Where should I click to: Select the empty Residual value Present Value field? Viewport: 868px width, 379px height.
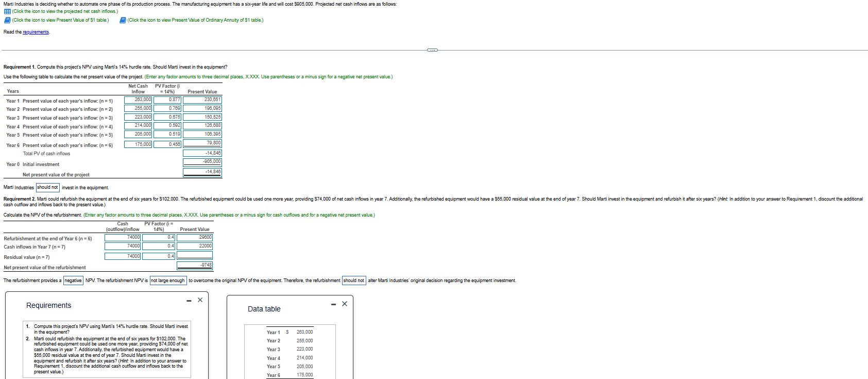(195, 255)
